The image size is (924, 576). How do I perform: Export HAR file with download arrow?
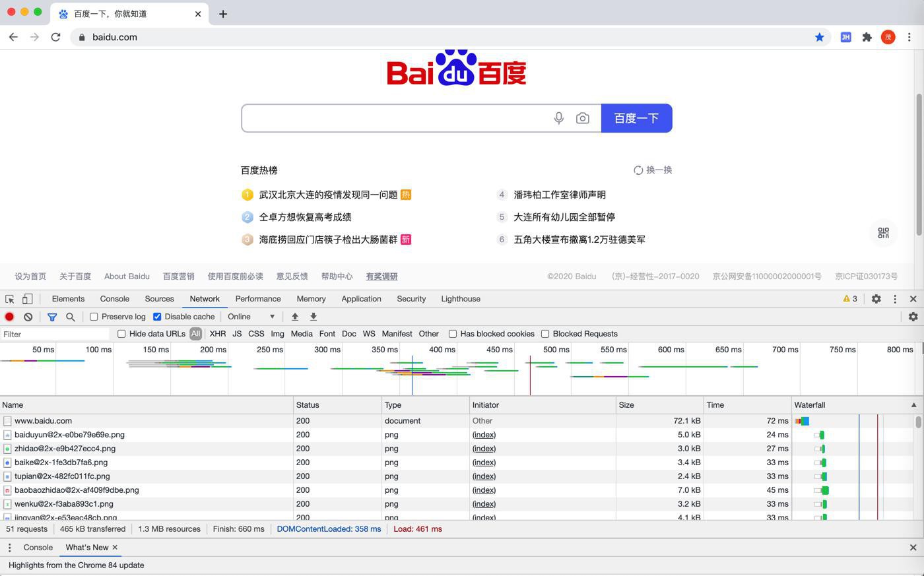click(313, 317)
